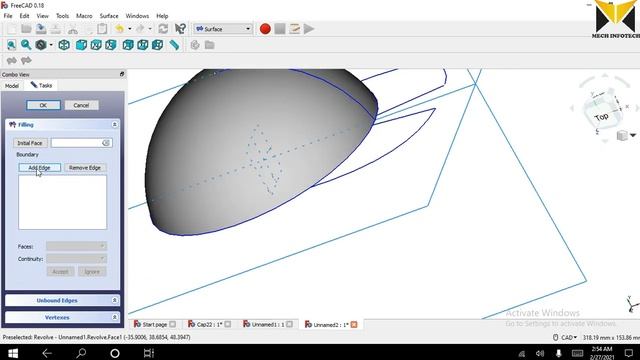Open the File menu

(x=8, y=16)
